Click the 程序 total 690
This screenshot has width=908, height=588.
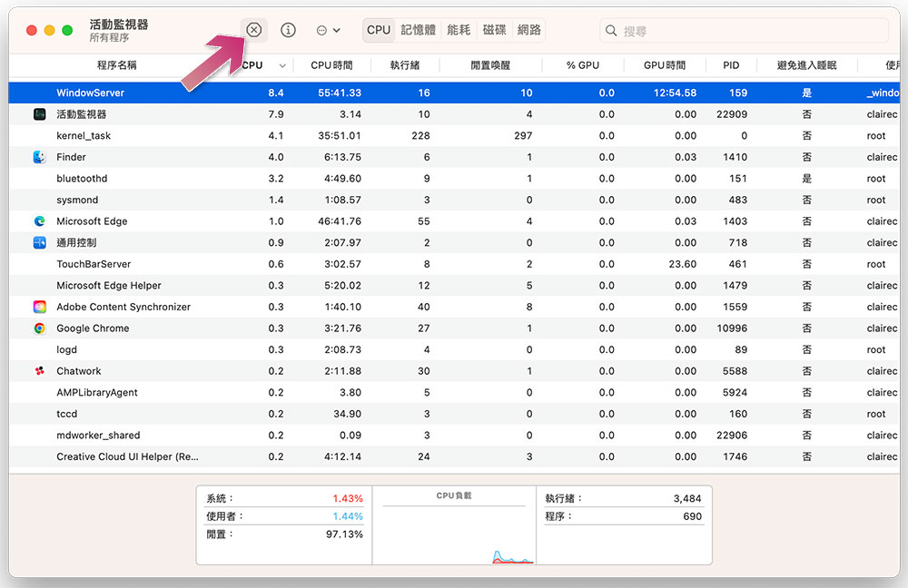(692, 516)
